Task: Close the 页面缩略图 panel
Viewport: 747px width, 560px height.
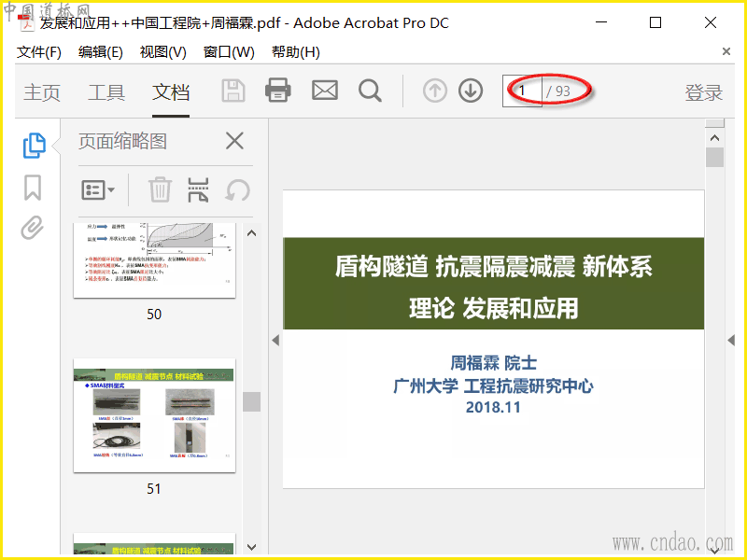Action: click(234, 141)
